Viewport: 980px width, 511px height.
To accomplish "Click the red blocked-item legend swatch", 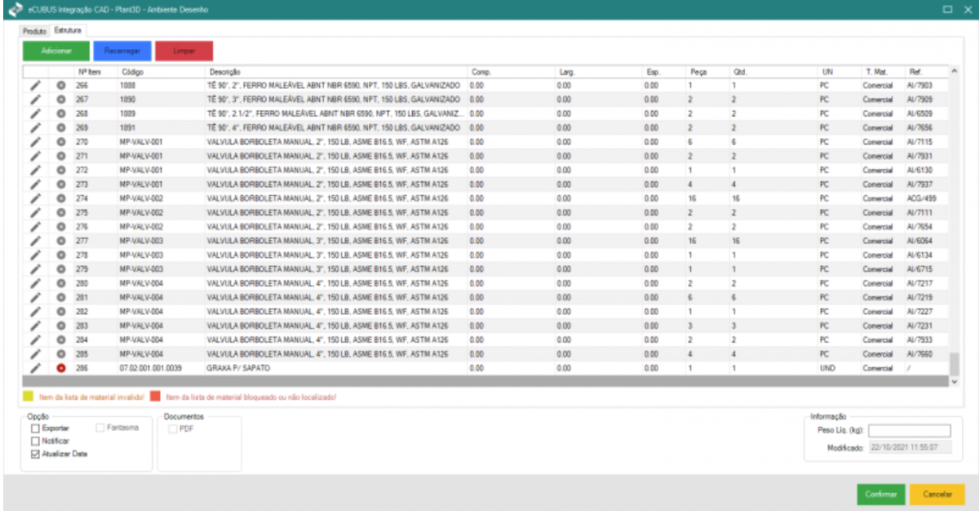I will pos(155,397).
